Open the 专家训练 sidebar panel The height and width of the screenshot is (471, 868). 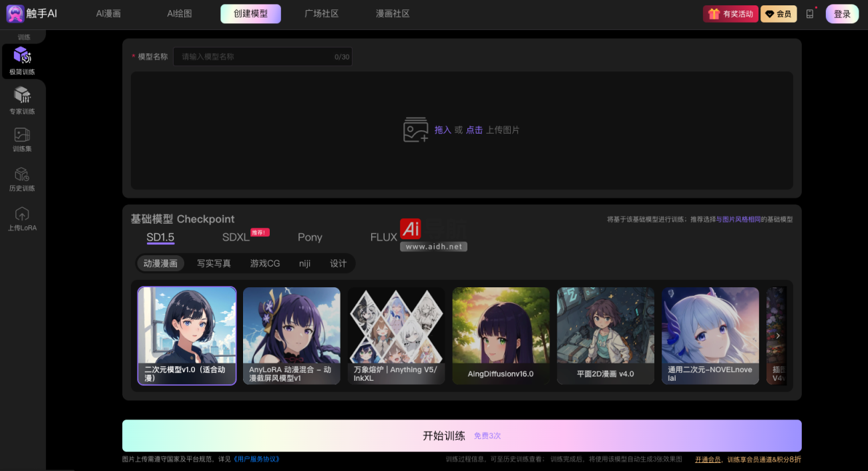22,99
